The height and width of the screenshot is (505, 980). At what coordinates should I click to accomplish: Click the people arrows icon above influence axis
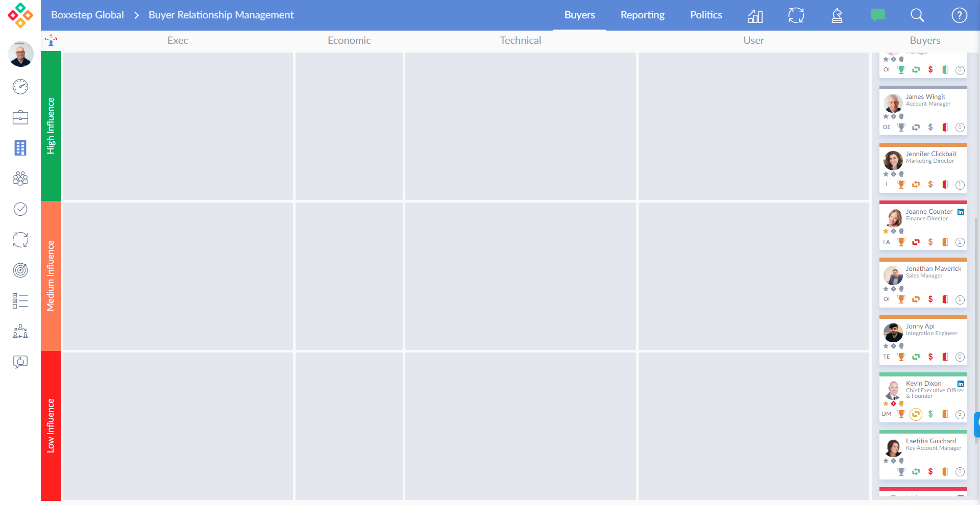(51, 40)
